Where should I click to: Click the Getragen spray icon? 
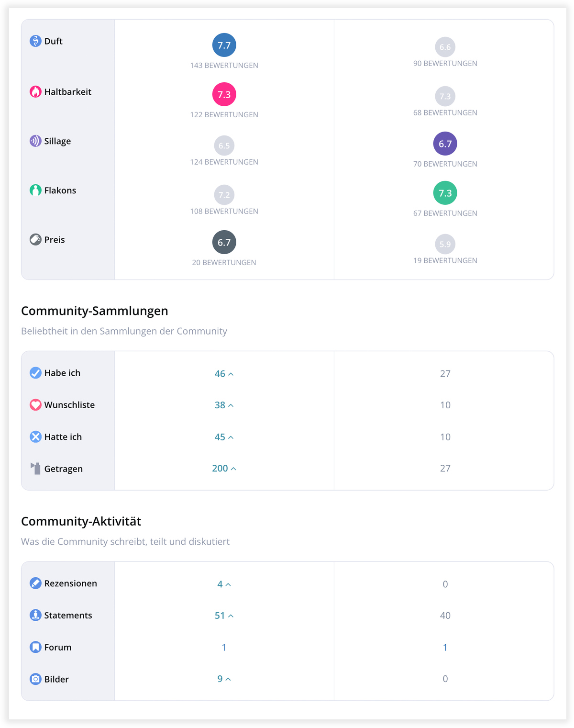[x=35, y=469]
